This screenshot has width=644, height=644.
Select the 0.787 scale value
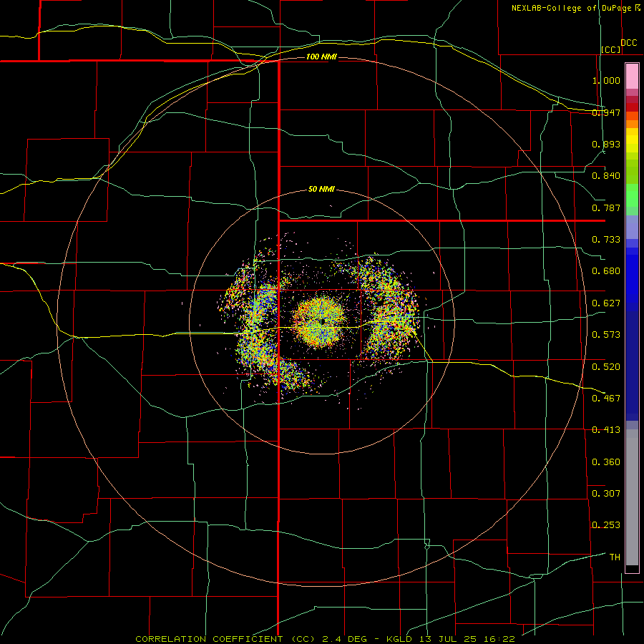click(x=606, y=208)
